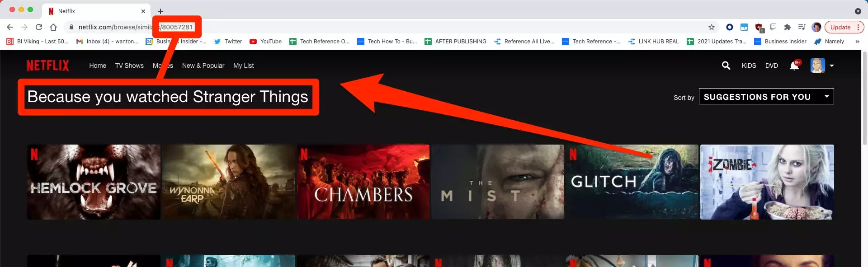
Task: Reload the page
Action: tap(39, 27)
